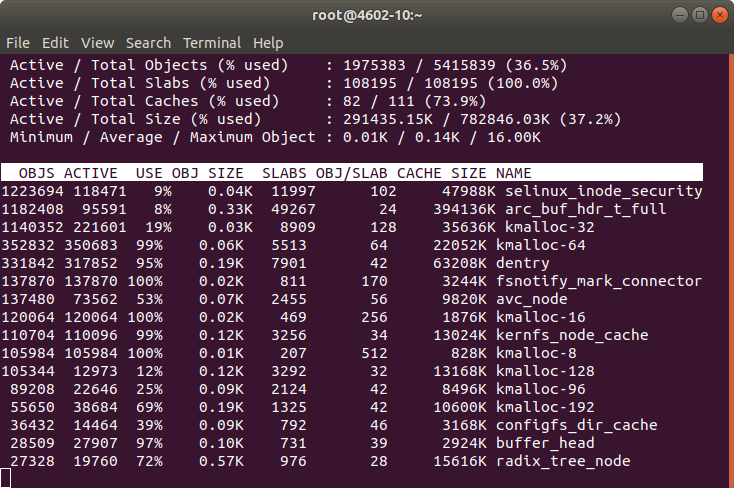The height and width of the screenshot is (488, 734).
Task: Click the 1140352 objects count
Action: (32, 227)
